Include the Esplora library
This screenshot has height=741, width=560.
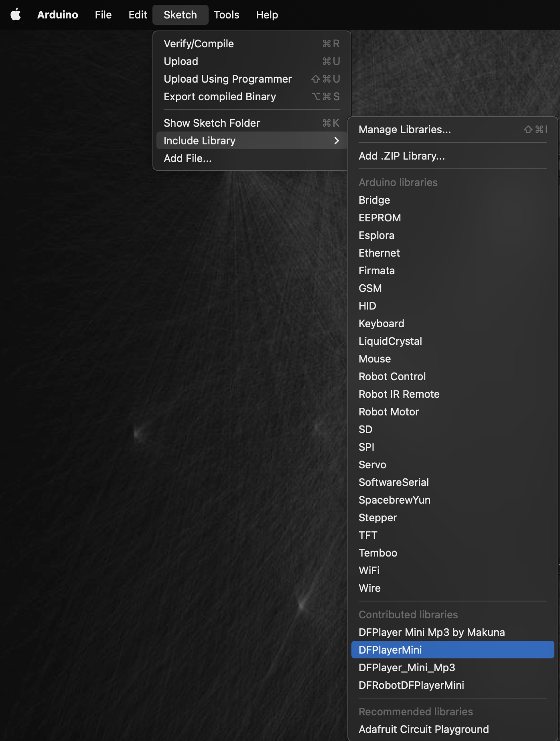[452, 235]
